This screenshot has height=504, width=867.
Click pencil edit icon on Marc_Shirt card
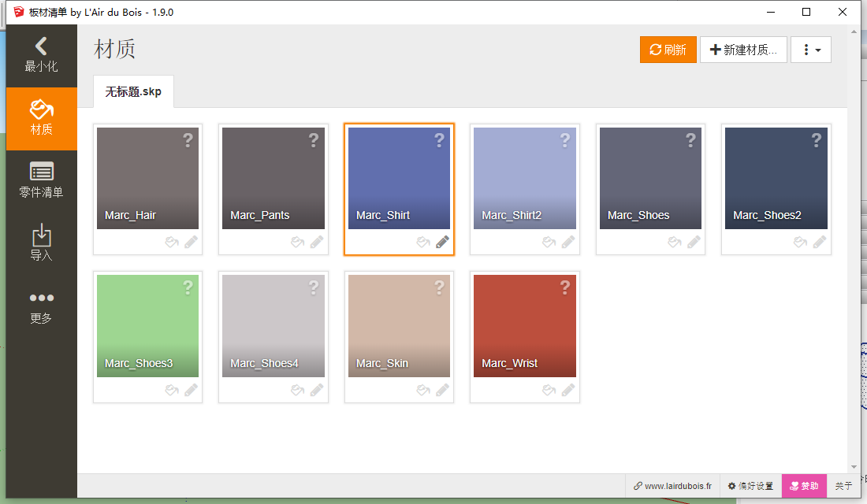click(442, 242)
